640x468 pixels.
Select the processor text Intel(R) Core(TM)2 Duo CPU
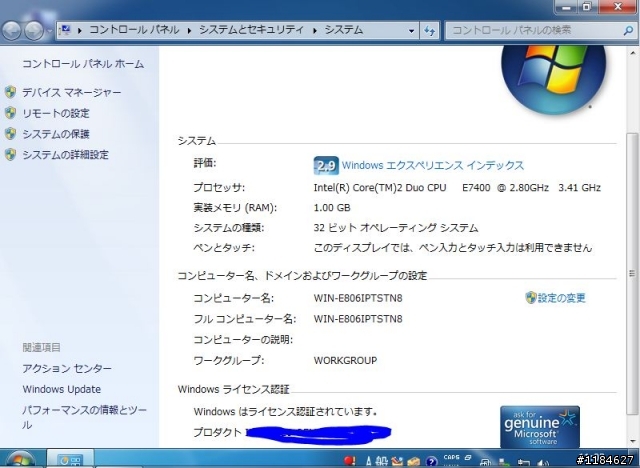pos(380,188)
